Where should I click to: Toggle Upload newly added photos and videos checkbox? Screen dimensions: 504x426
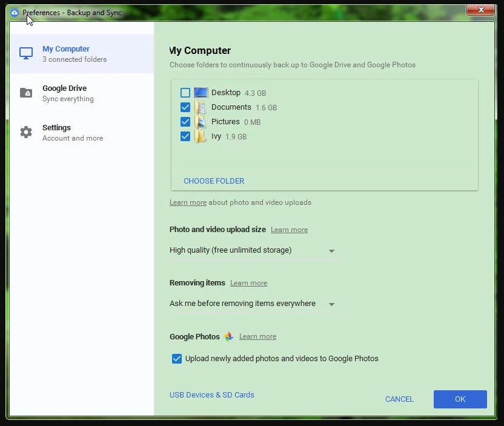click(x=177, y=359)
